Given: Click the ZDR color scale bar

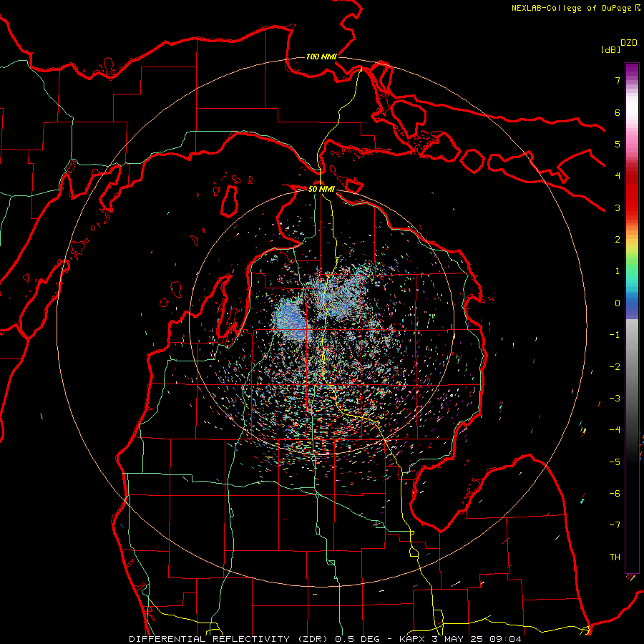Looking at the screenshot, I should pos(632,318).
